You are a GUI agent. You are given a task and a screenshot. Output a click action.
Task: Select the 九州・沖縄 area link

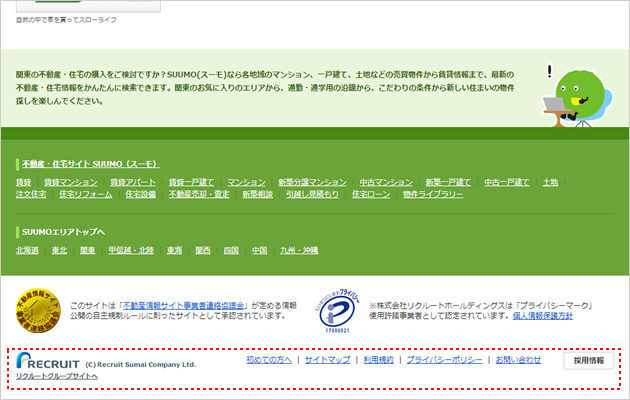click(299, 251)
